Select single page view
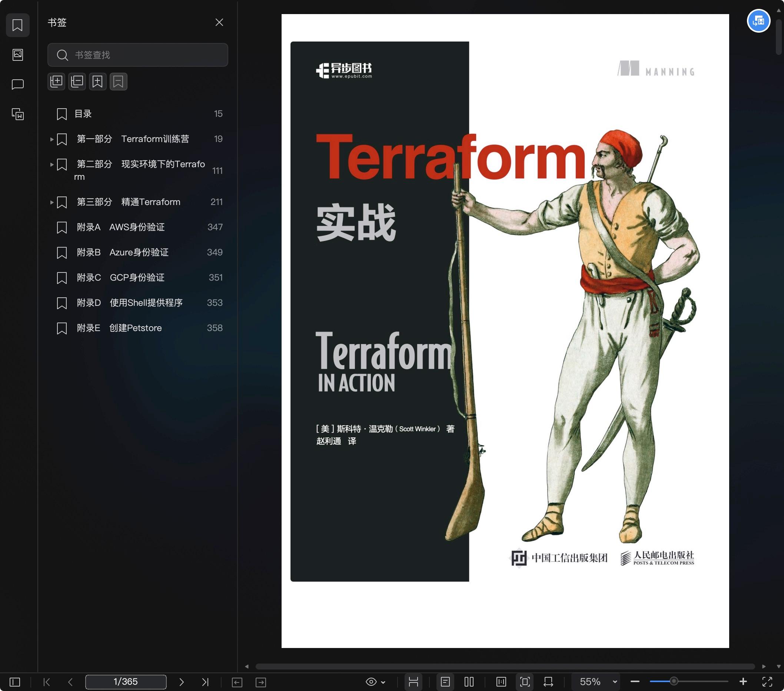 point(445,682)
